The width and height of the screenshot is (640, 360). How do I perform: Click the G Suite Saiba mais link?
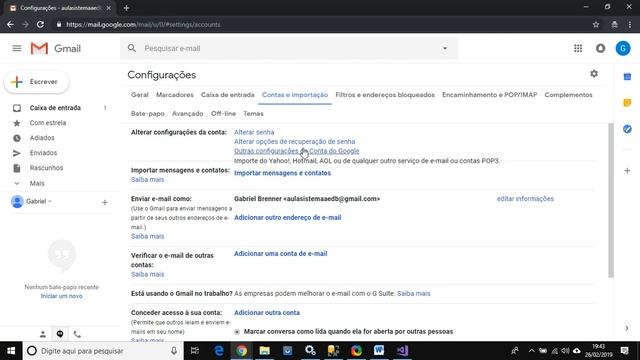pos(413,293)
